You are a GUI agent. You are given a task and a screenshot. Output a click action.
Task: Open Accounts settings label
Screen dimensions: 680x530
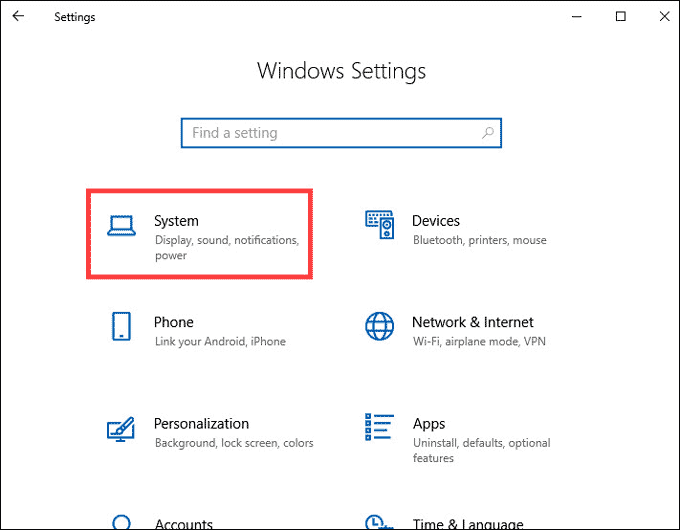(x=184, y=524)
